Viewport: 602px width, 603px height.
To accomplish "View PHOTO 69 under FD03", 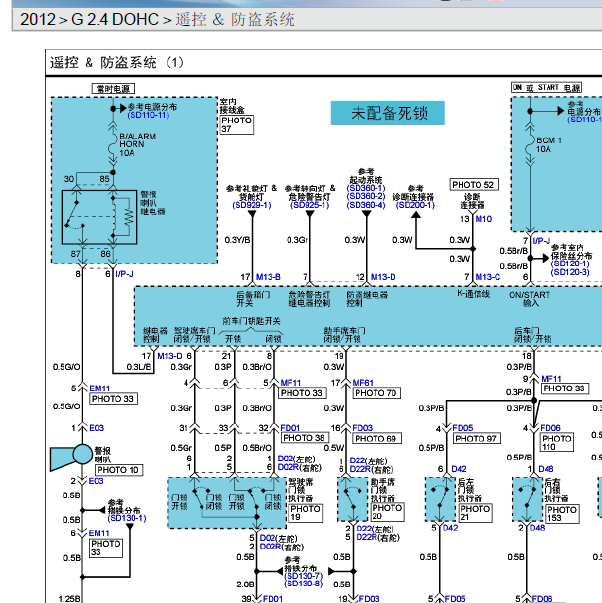I will [377, 438].
